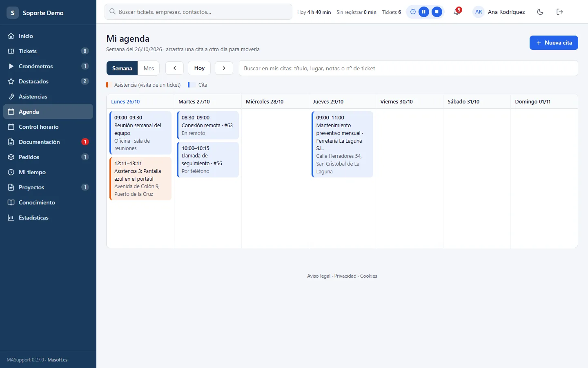
Task: Switch to Semana view
Action: point(122,68)
